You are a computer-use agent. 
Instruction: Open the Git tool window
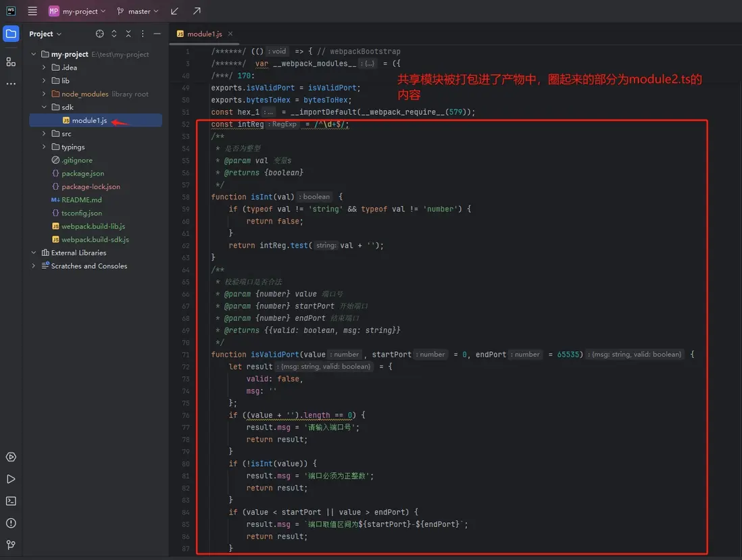tap(11, 545)
